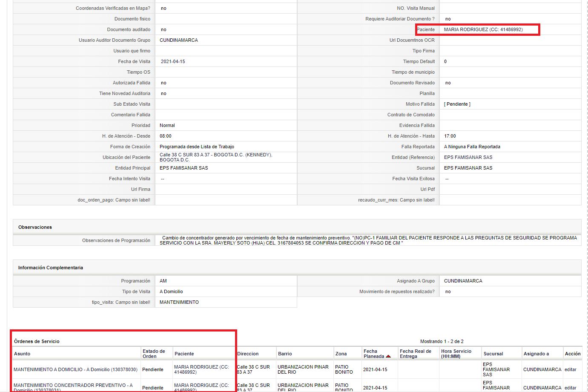Screen dimensions: 588x392
Task: Sort the orders table by Direccion
Action: click(248, 354)
